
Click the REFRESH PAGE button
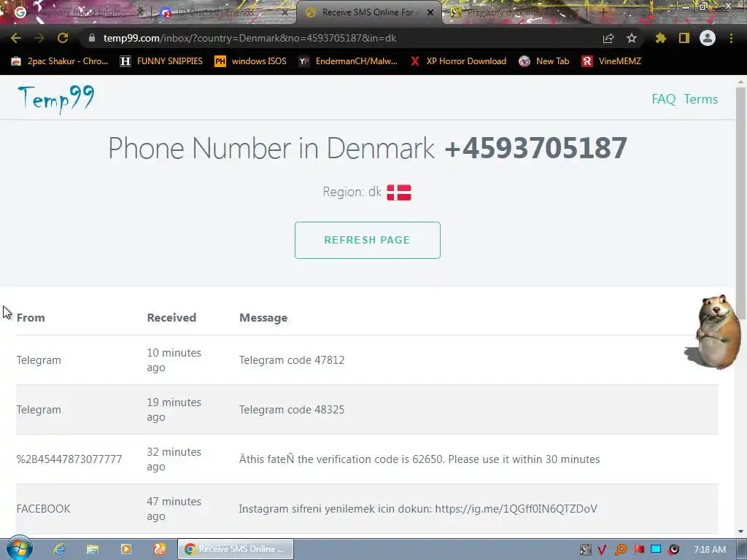click(x=368, y=240)
